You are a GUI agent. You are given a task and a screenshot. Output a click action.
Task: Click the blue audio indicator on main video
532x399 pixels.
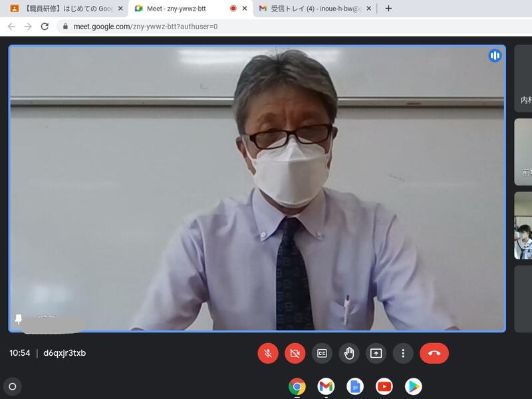495,56
